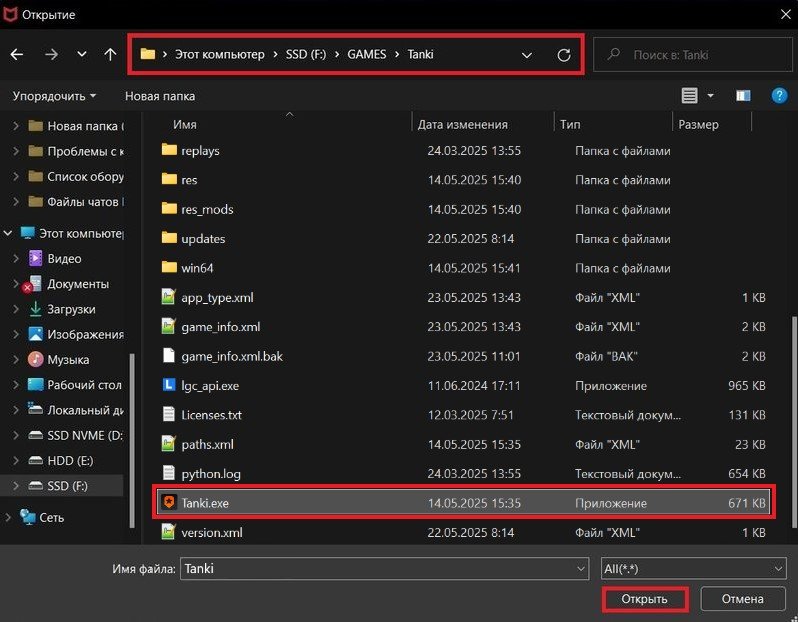
Task: Expand 'SSD (F:)' drive node
Action: [x=16, y=486]
